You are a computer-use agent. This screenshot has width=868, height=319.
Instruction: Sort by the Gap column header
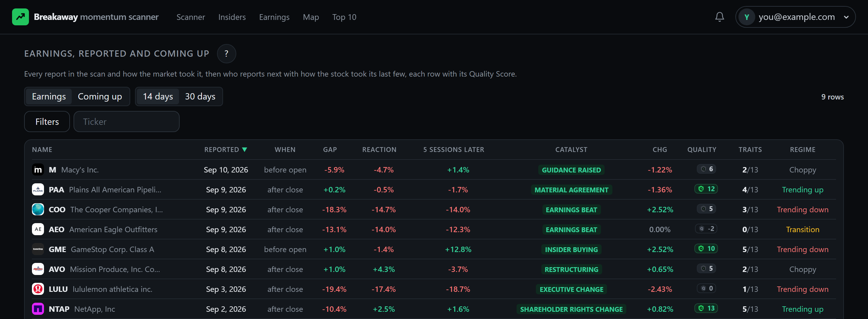[x=330, y=150]
